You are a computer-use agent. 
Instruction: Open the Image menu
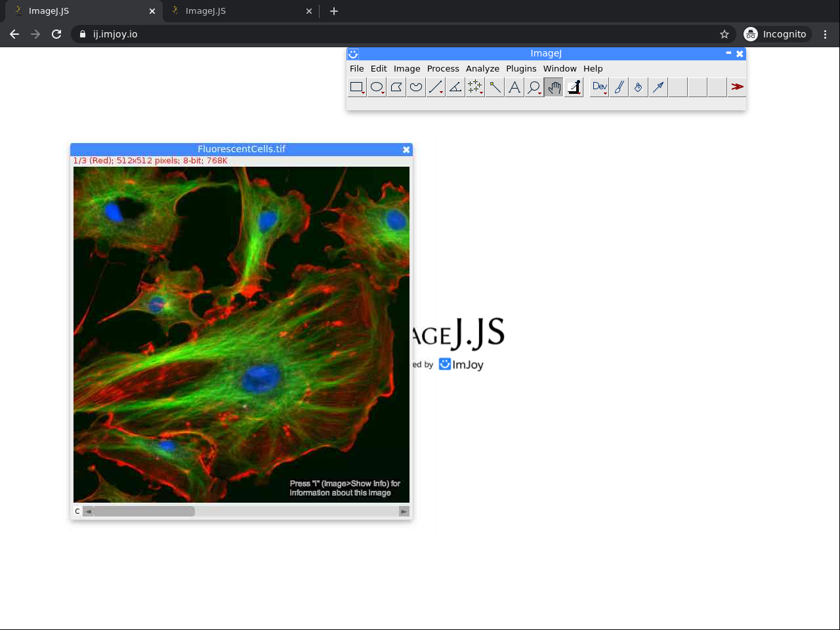[407, 68]
